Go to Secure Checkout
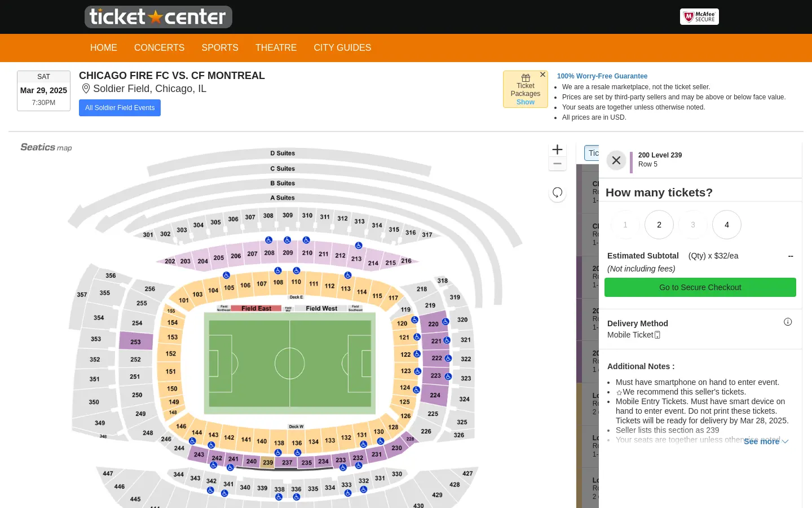Screen dimensions: 812x508 coord(700,287)
